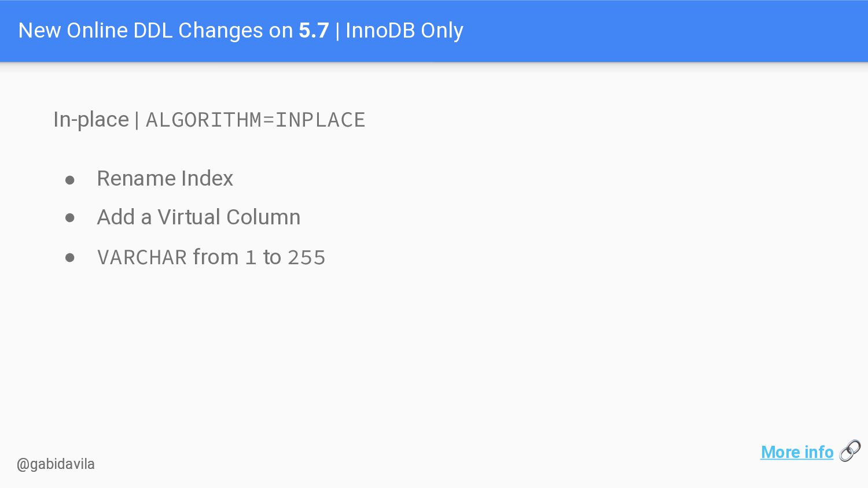Viewport: 868px width, 488px height.
Task: Click the bullet dot beside Rename Index
Action: pos(70,180)
